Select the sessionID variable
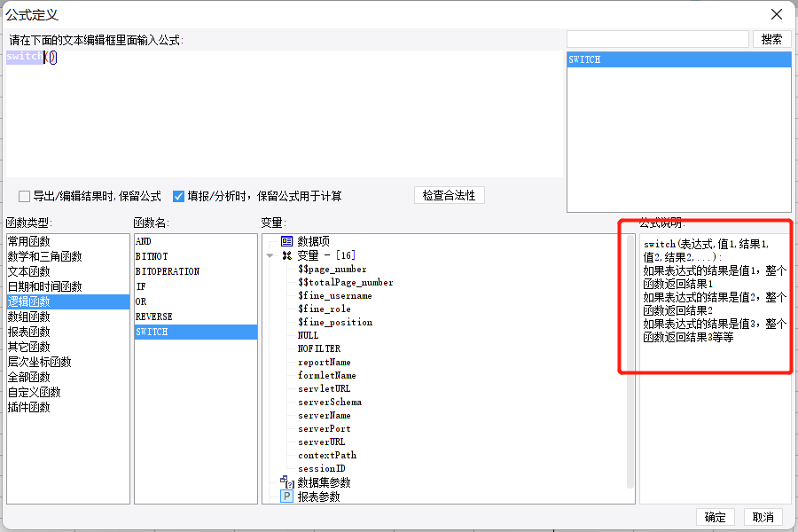 coord(322,468)
